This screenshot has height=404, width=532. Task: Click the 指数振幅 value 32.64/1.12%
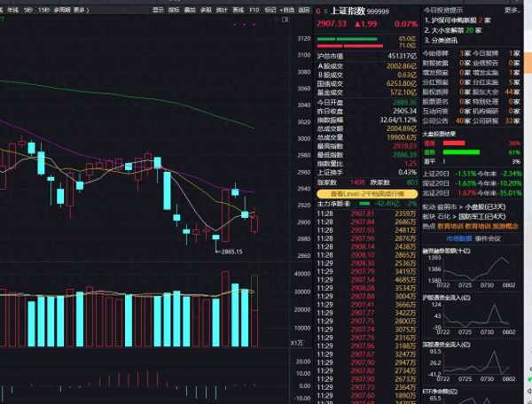(x=398, y=120)
